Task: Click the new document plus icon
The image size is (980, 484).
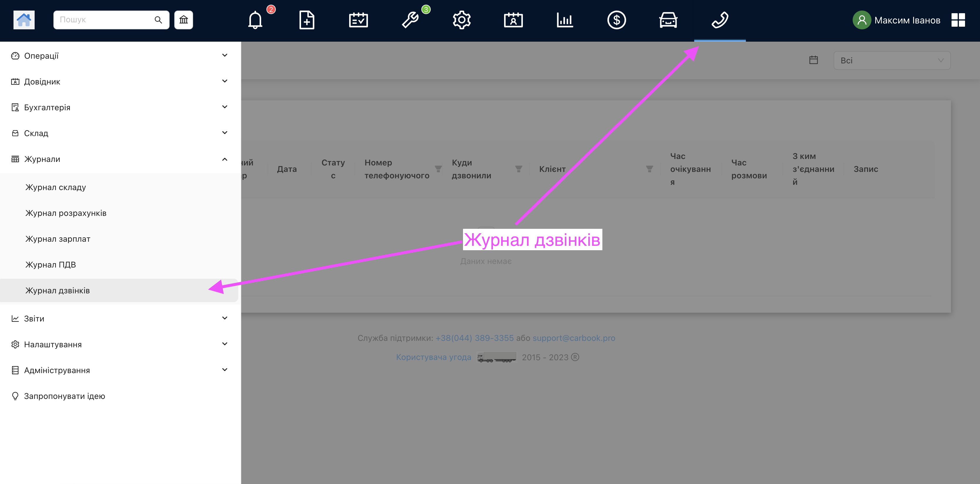Action: (307, 20)
